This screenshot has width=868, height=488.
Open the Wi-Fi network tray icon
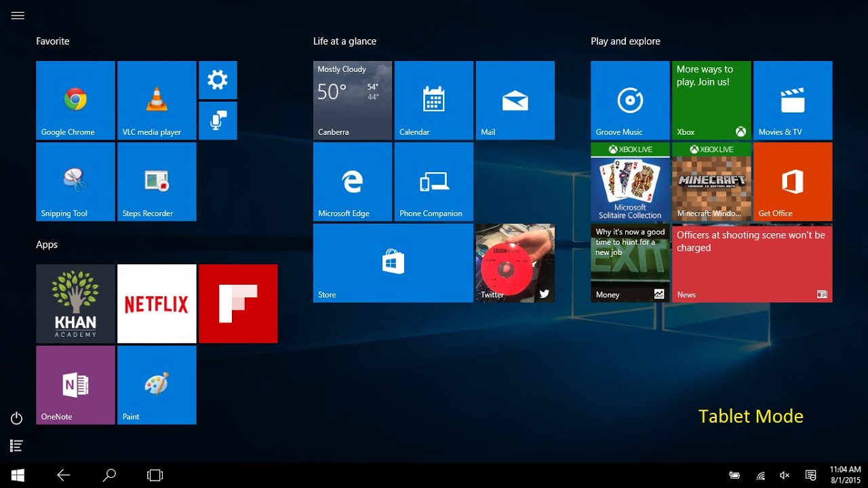coord(760,476)
